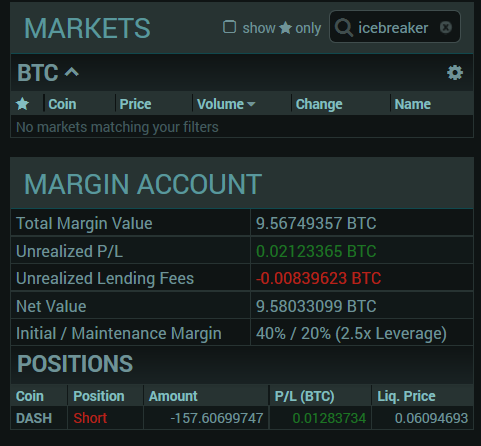Sort markets by Price column
Screen dimensions: 481x446
pos(135,104)
